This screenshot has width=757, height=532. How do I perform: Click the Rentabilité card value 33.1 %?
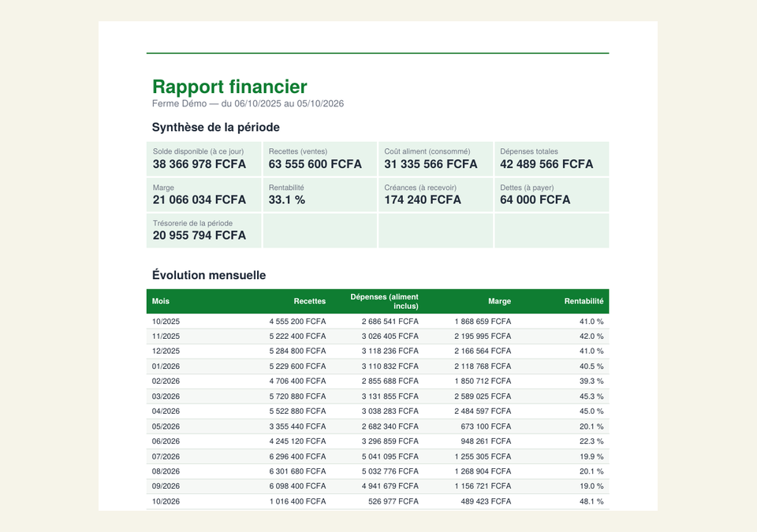pos(287,200)
